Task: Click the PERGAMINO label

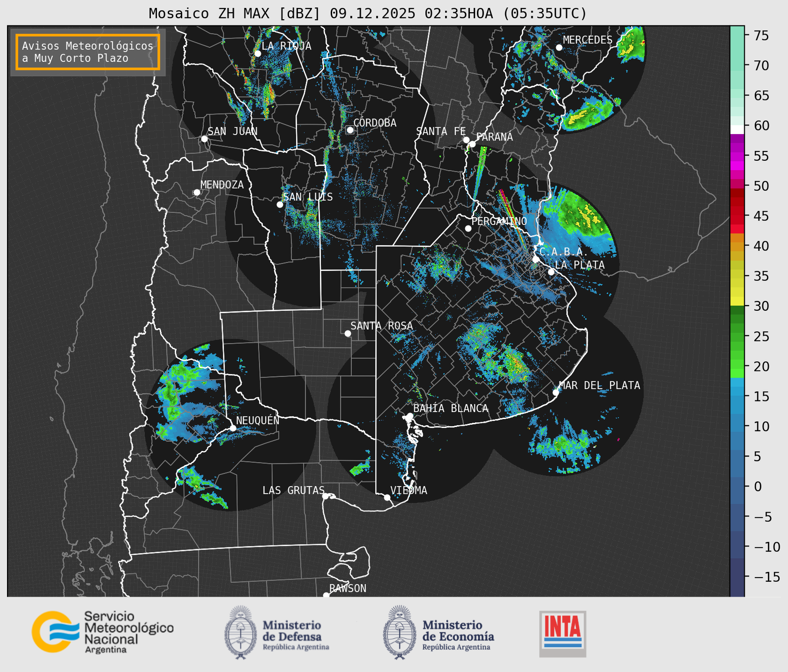Action: [499, 221]
